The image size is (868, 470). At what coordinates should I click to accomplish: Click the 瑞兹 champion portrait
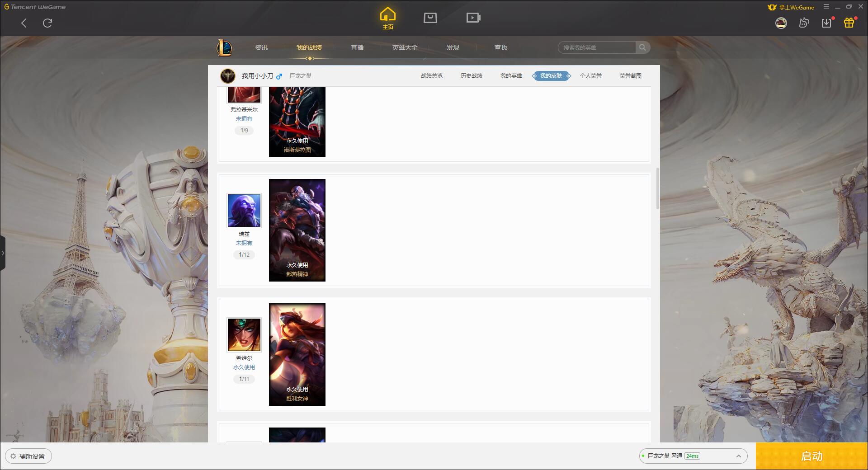244,211
